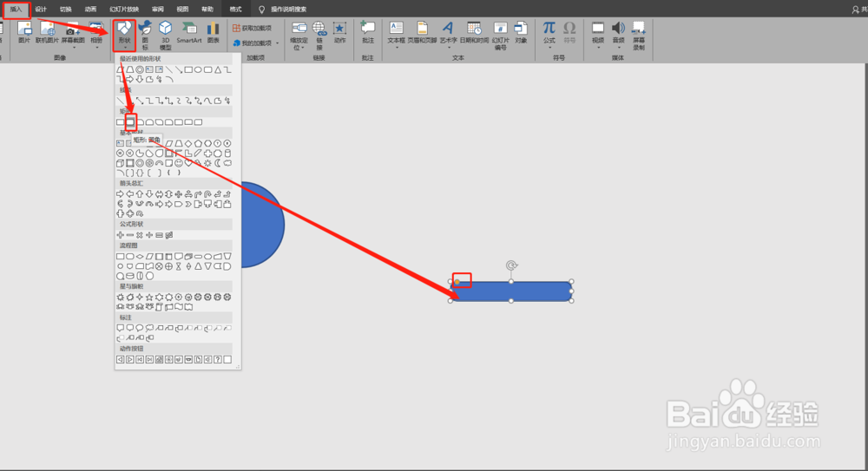Click the 联机图片 online pictures icon
This screenshot has height=471, width=868.
[x=48, y=33]
